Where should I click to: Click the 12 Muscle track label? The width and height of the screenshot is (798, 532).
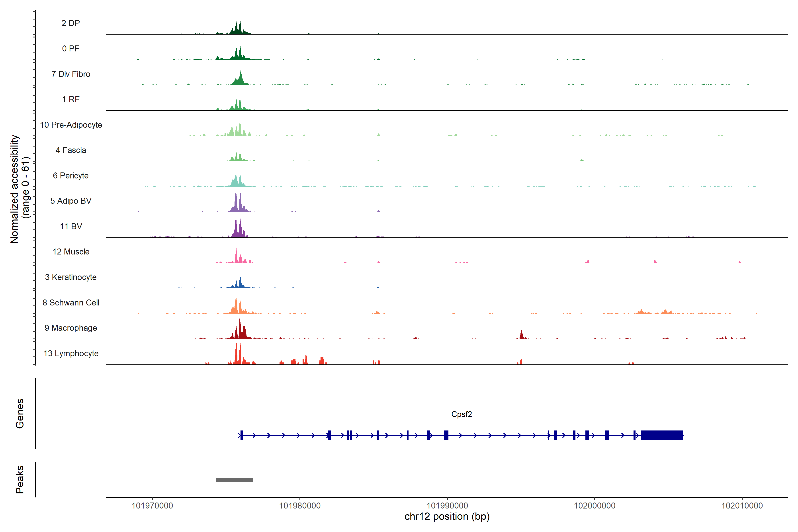71,252
